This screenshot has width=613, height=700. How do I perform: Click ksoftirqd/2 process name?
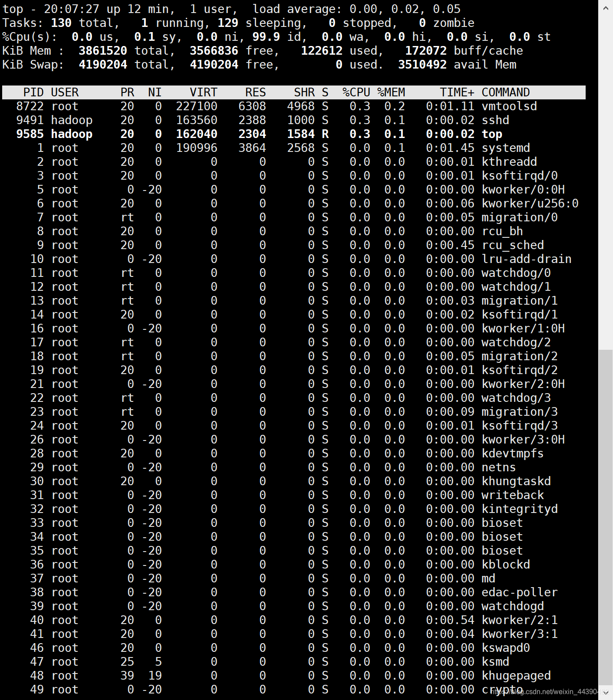click(520, 370)
